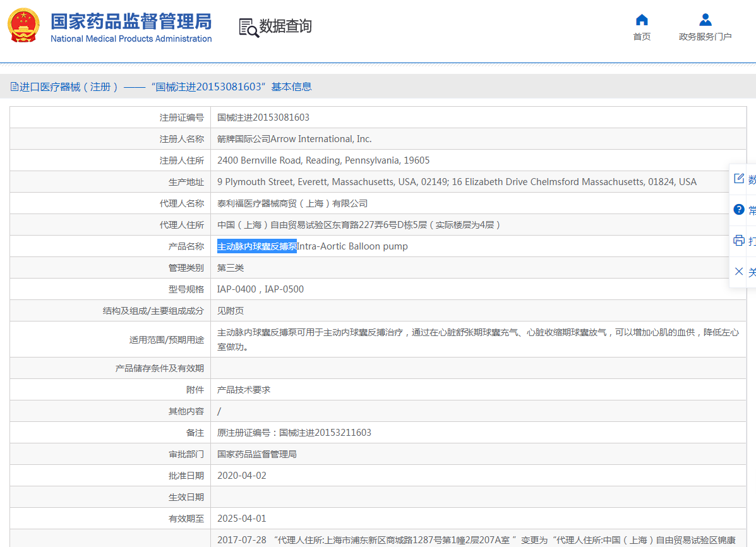Screen dimensions: 756x547
Task: Open the 首页 link label
Action: coord(642,37)
